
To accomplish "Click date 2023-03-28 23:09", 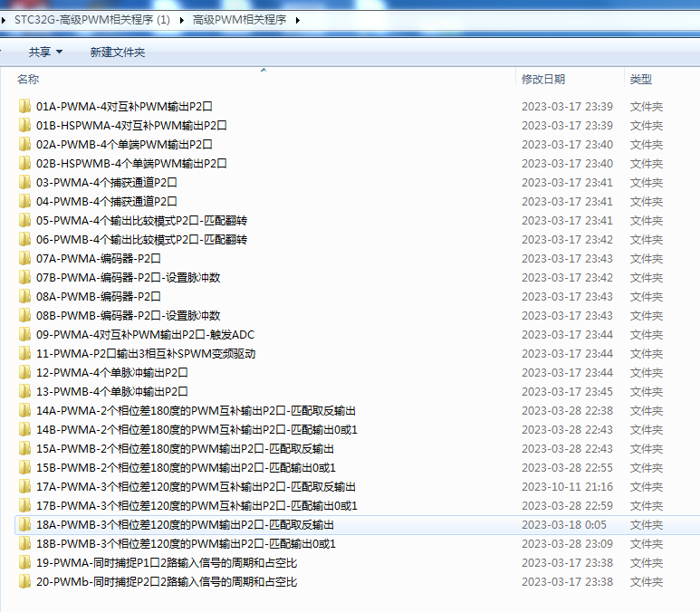I will click(x=568, y=544).
